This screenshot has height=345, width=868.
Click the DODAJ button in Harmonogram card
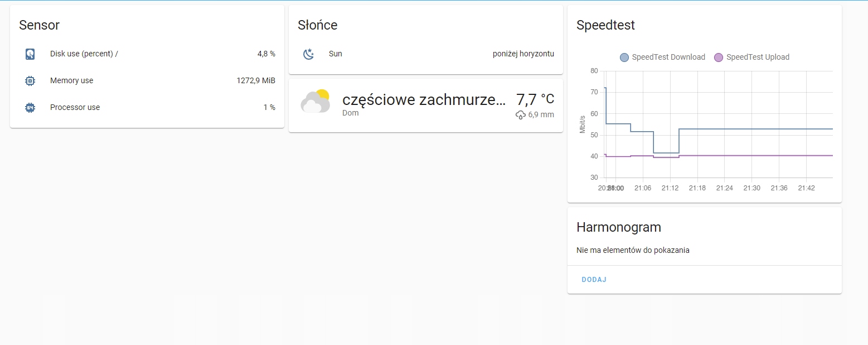click(x=594, y=279)
